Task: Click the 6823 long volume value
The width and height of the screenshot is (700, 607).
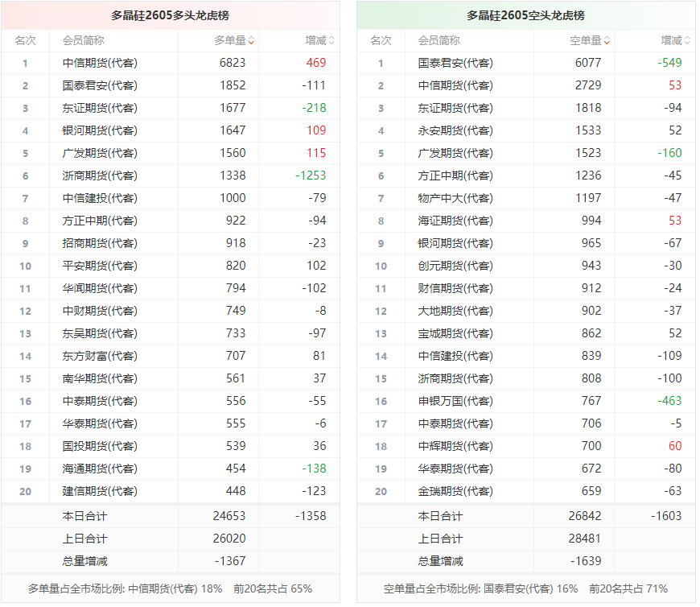Action: point(233,63)
